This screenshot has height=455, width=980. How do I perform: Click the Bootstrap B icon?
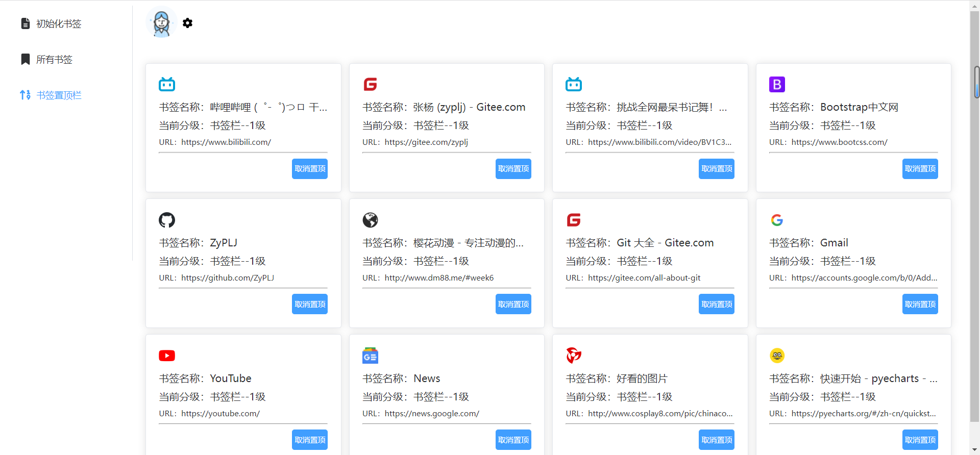point(777,84)
